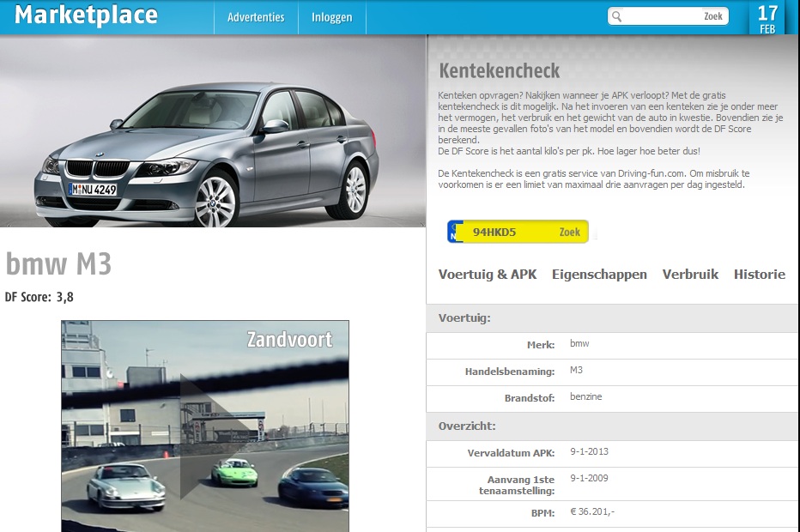Image resolution: width=800 pixels, height=532 pixels.
Task: Click the tenaamstelling date '9-1-2009'
Action: [590, 478]
